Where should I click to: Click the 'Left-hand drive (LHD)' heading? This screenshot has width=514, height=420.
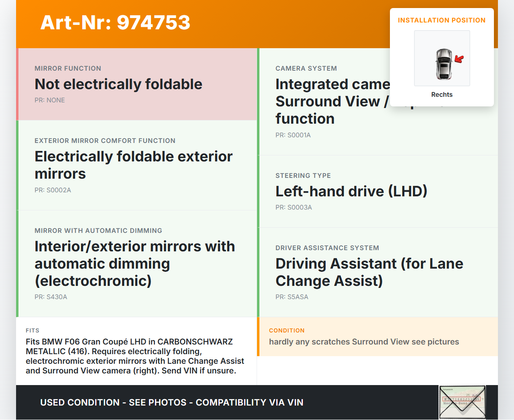click(x=351, y=192)
